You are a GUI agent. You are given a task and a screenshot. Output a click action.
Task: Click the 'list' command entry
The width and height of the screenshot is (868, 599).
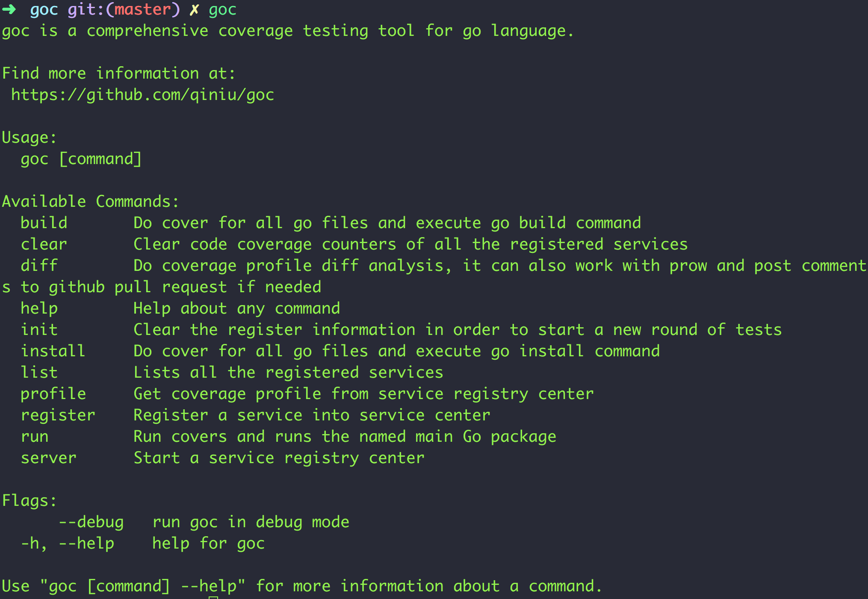pyautogui.click(x=39, y=373)
